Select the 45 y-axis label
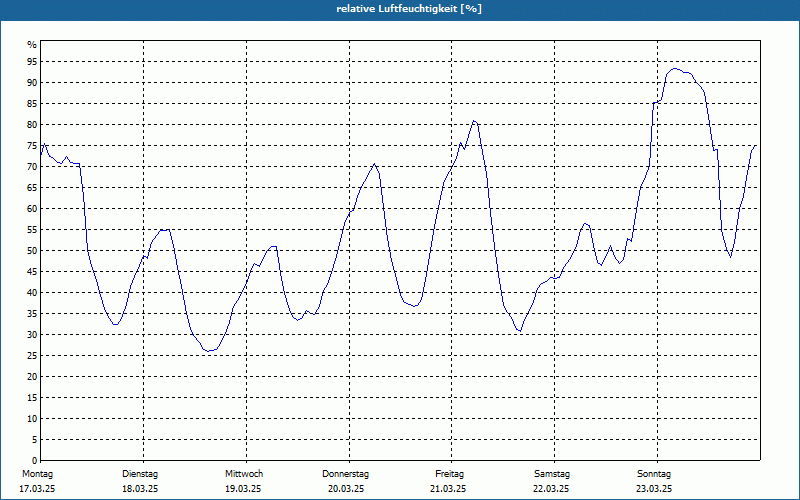800x500 pixels. tap(32, 272)
